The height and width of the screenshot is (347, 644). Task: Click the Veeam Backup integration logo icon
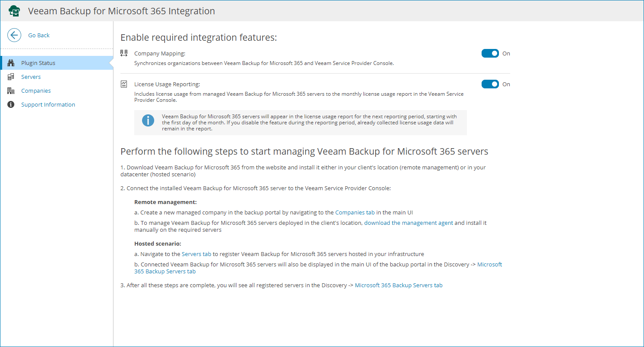(14, 11)
